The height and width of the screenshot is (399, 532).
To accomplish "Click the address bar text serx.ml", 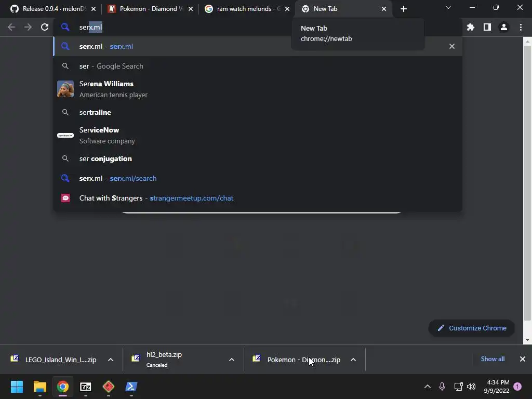I will (x=90, y=27).
